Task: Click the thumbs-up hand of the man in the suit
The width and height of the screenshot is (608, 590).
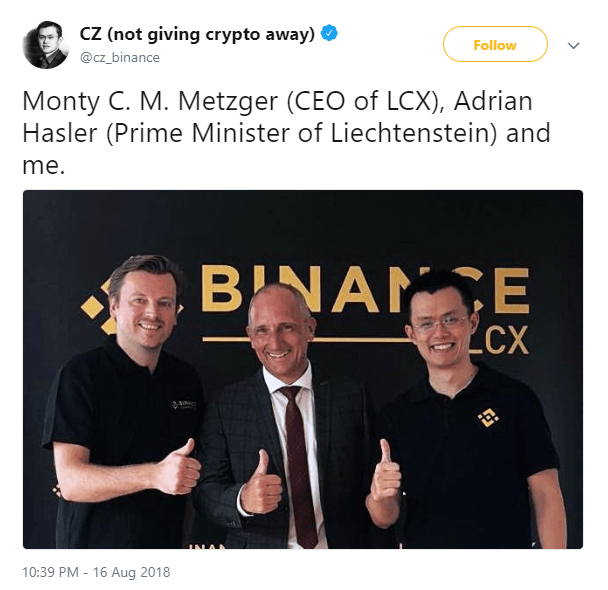Action: (x=261, y=483)
